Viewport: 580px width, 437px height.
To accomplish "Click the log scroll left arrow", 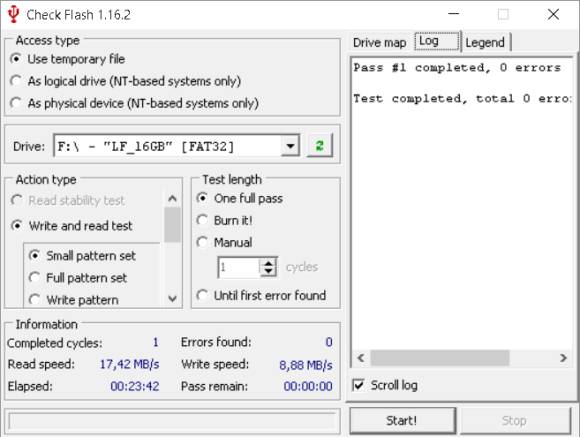I will point(361,358).
